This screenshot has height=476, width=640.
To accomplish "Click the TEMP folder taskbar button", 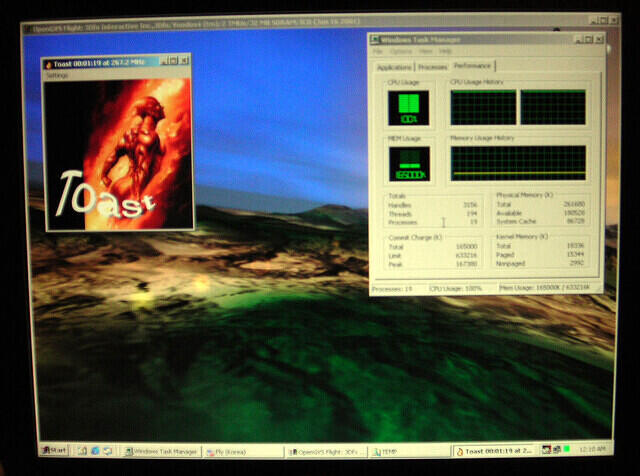I will click(409, 452).
